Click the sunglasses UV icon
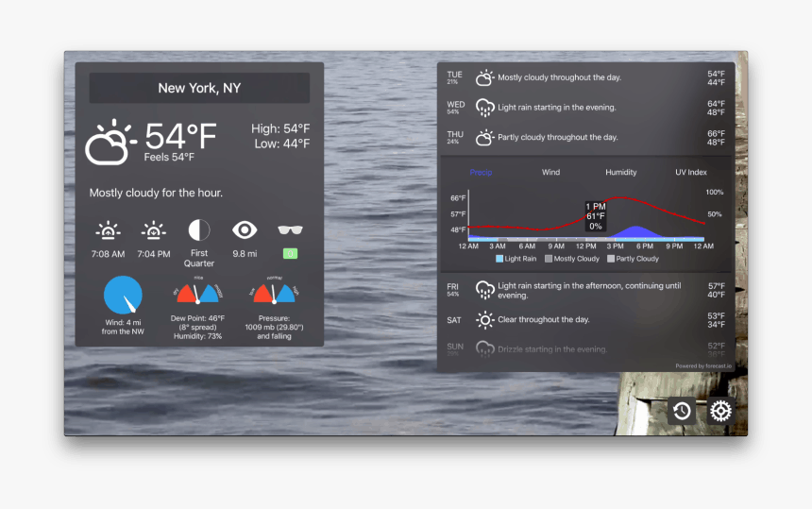 [290, 229]
